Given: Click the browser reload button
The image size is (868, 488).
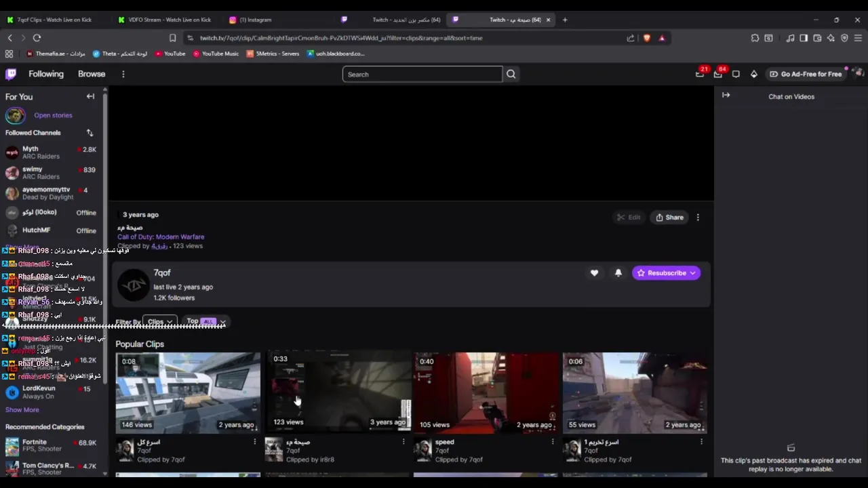Looking at the screenshot, I should [37, 38].
